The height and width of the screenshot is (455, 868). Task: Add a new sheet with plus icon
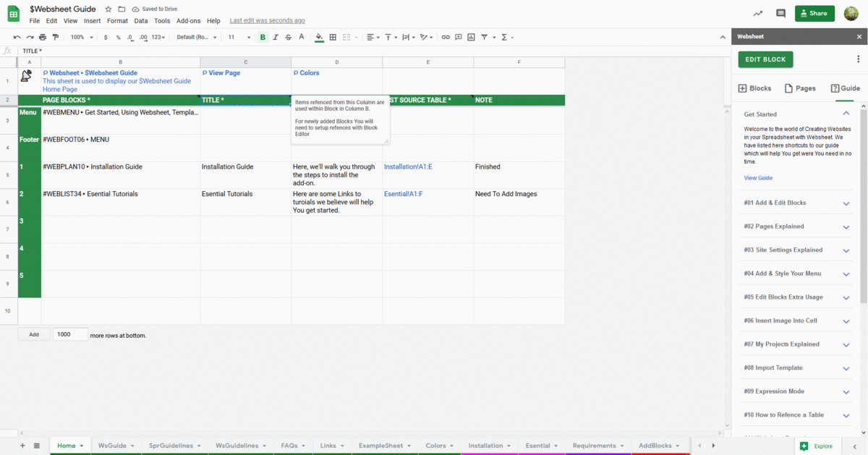(x=22, y=446)
